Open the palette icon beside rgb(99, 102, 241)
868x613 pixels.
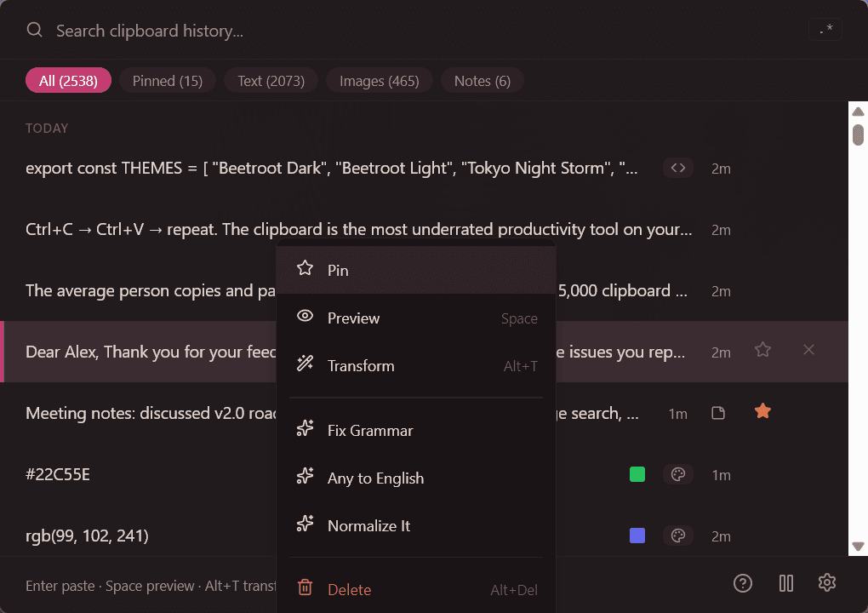678,536
